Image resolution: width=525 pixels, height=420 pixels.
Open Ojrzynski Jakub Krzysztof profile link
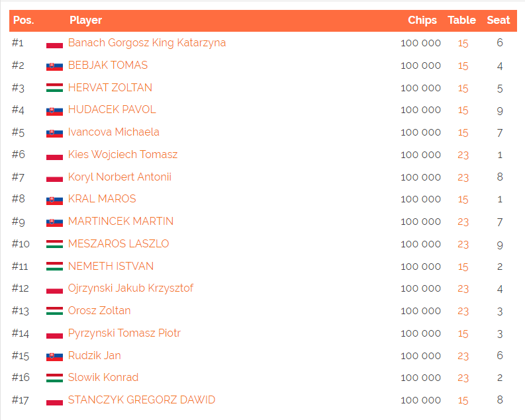pos(130,288)
